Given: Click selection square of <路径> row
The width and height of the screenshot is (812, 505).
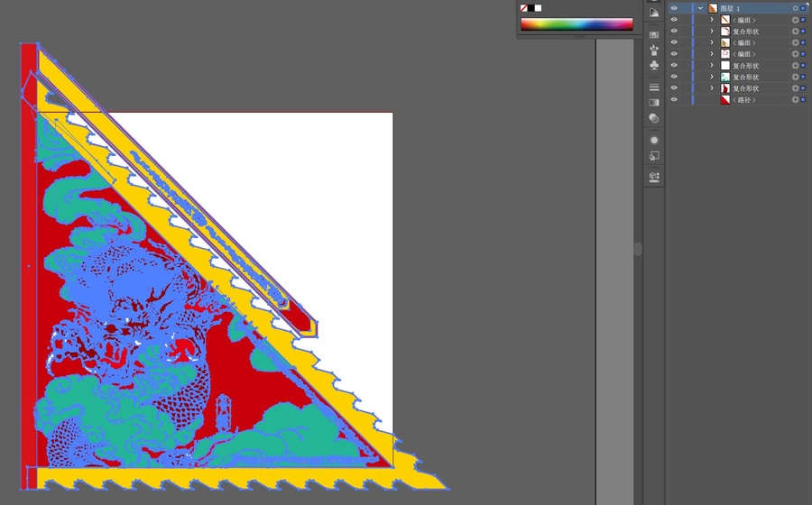Looking at the screenshot, I should coord(803,99).
